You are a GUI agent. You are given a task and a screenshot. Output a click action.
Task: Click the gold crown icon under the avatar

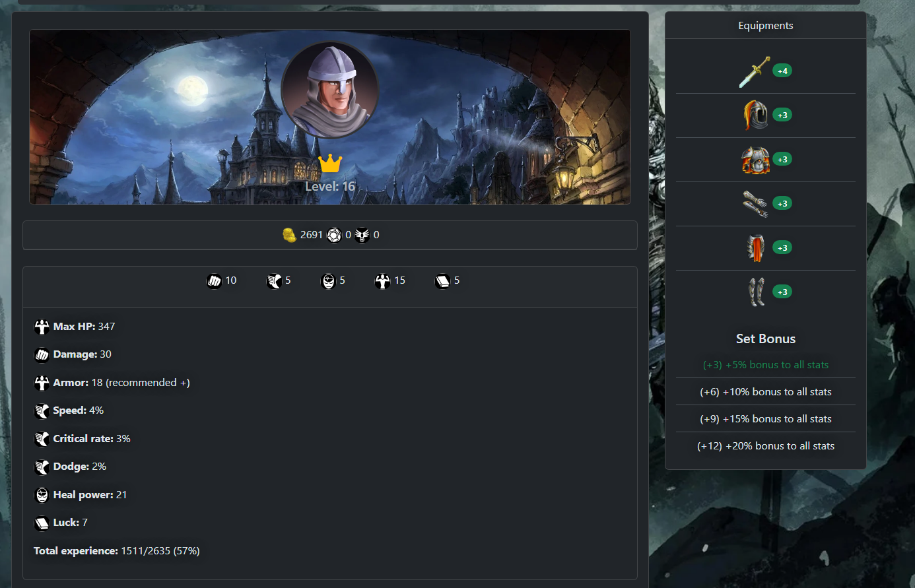click(x=330, y=163)
